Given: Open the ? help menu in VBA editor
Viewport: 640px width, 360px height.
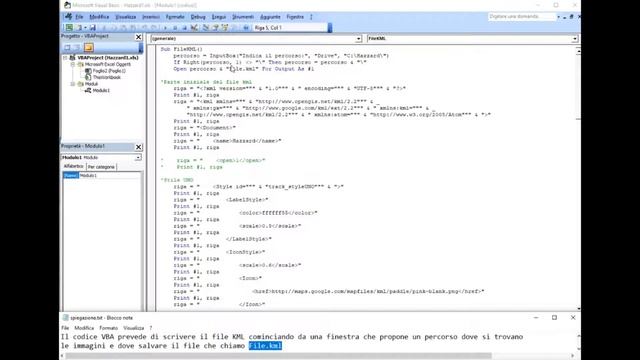Looking at the screenshot, I should click(311, 17).
